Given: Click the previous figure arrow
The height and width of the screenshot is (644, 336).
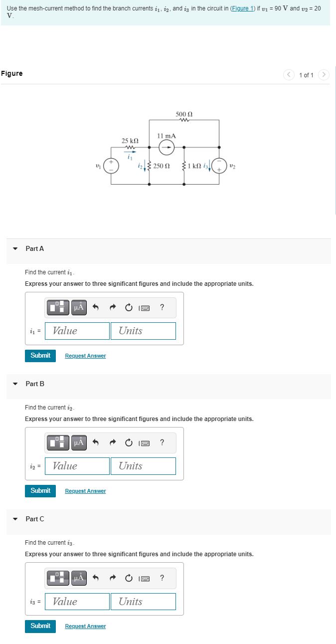Looking at the screenshot, I should 289,75.
